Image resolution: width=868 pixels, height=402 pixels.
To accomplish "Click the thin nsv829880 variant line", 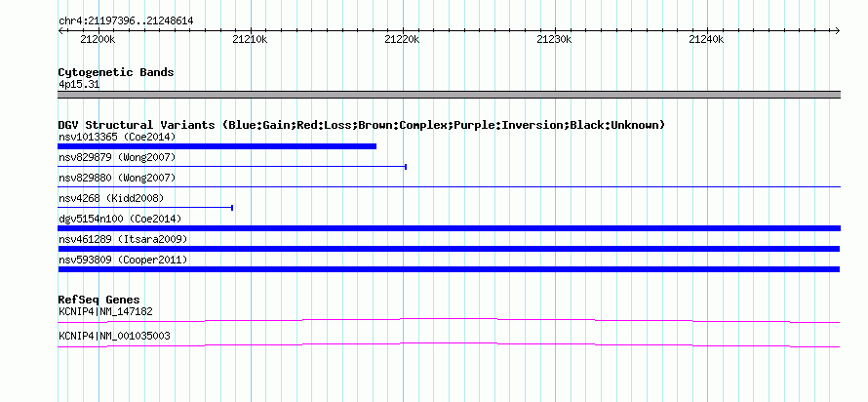I will pos(449,187).
